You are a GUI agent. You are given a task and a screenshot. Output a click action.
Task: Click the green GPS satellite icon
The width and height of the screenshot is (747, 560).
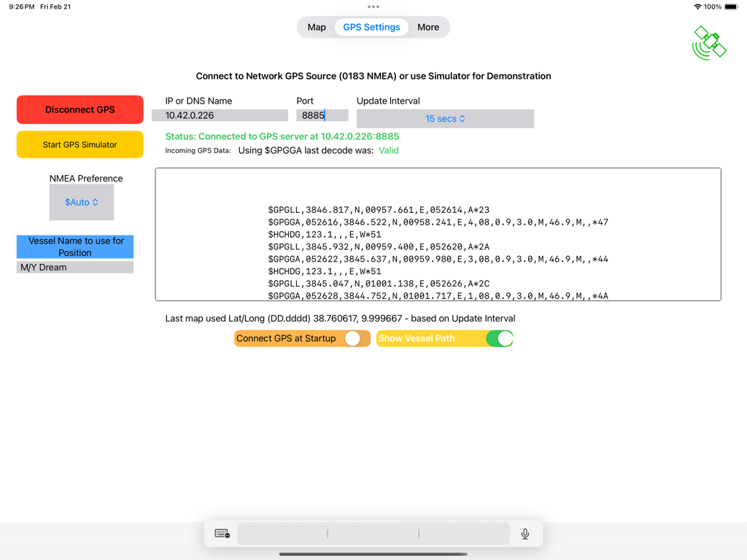pos(709,43)
